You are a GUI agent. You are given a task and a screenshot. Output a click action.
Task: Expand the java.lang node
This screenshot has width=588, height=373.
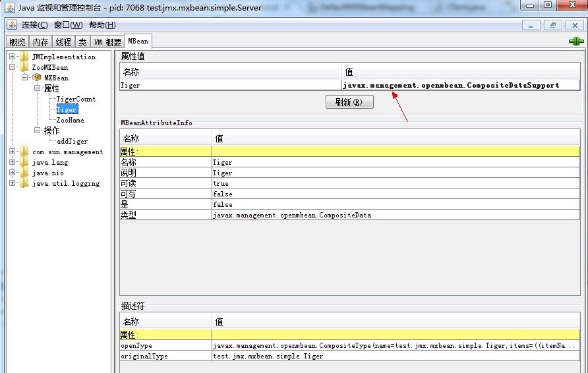point(13,162)
